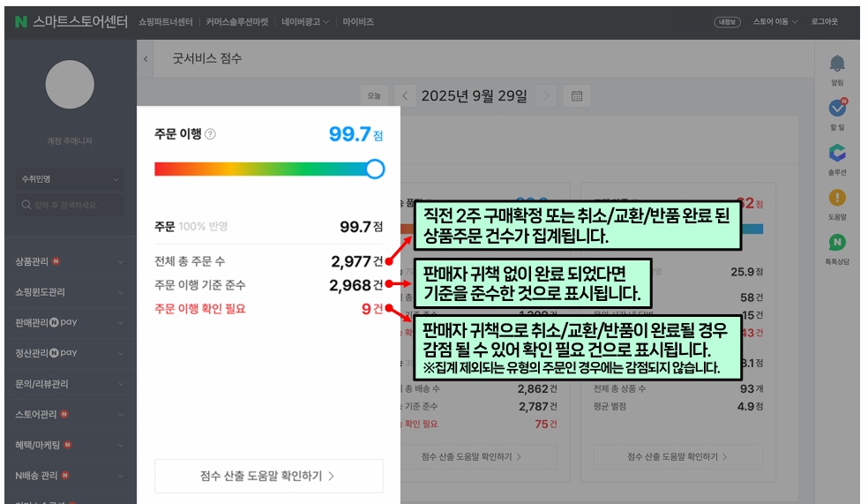Click the 오늘 button
Screen dimensions: 868x504
374,95
